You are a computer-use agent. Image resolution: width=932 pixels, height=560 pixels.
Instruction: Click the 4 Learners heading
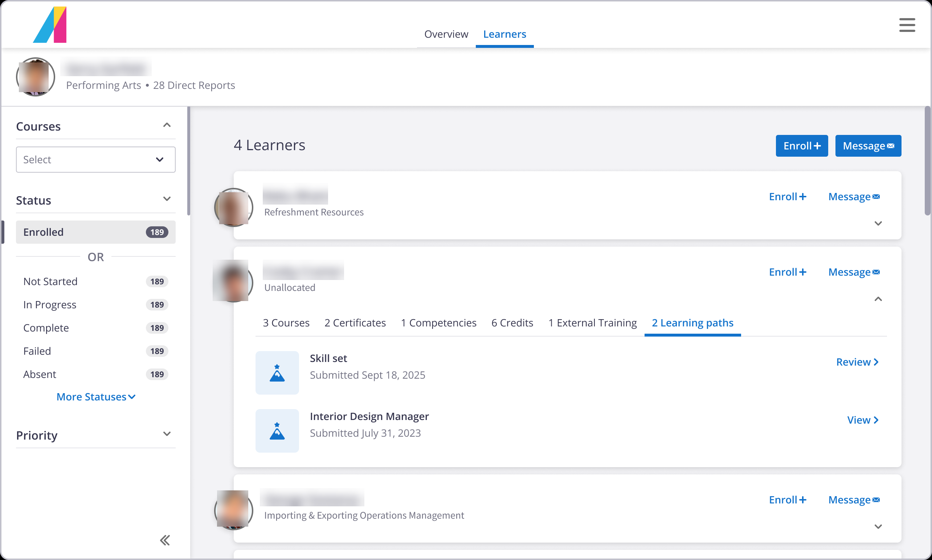269,145
